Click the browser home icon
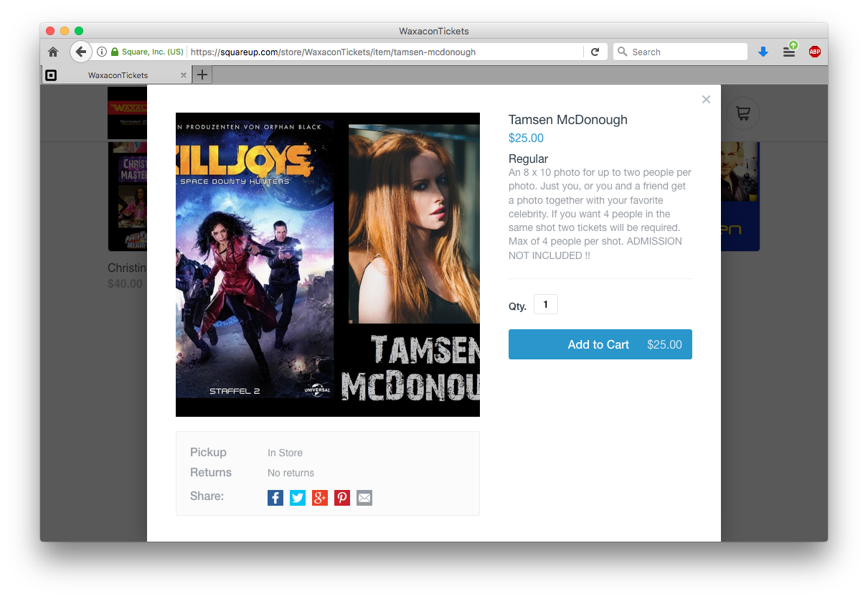Viewport: 868px width, 599px height. 53,52
